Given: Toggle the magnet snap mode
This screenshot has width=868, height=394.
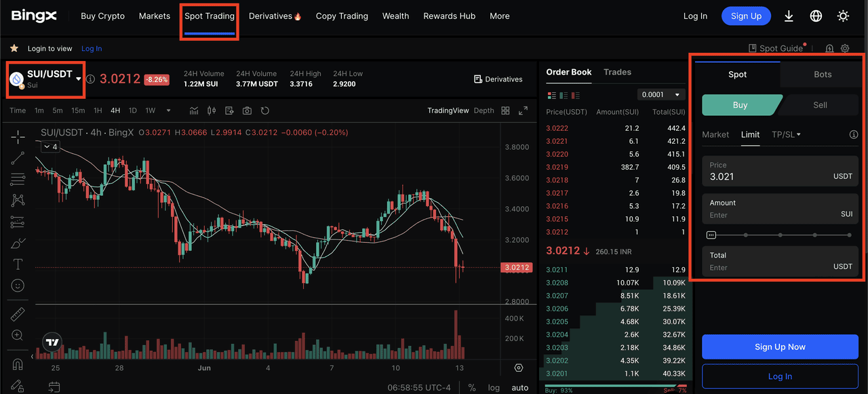Looking at the screenshot, I should (18, 363).
